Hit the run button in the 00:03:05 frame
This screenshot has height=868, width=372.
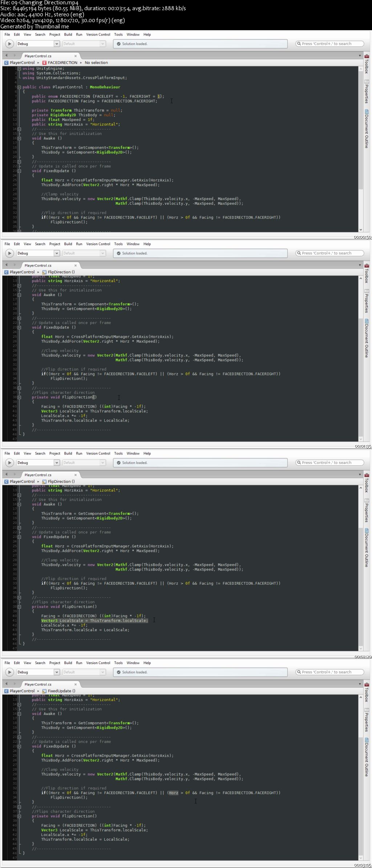[x=10, y=672]
